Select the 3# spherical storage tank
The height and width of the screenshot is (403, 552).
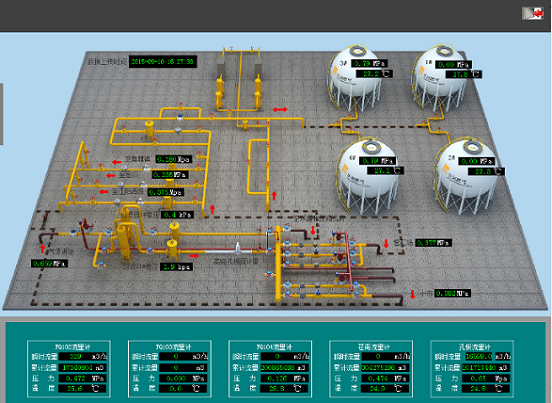[355, 78]
